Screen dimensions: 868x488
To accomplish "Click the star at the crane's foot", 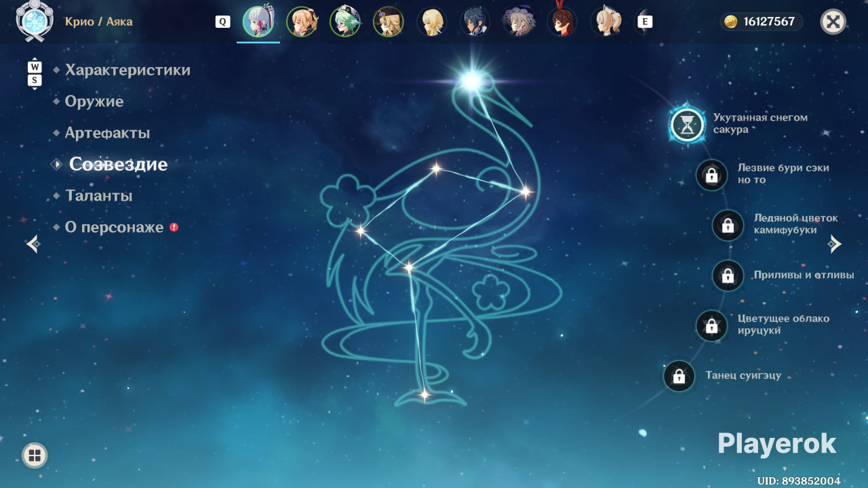I will 425,394.
